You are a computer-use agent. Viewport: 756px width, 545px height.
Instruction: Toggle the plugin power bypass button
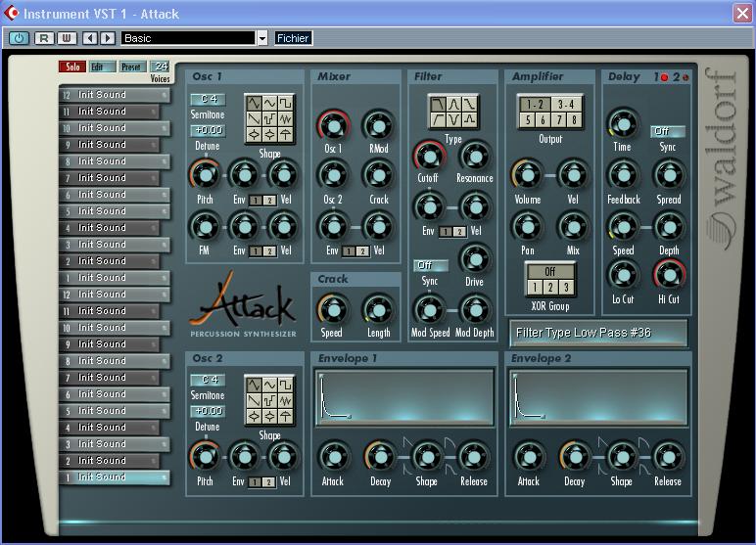click(19, 38)
